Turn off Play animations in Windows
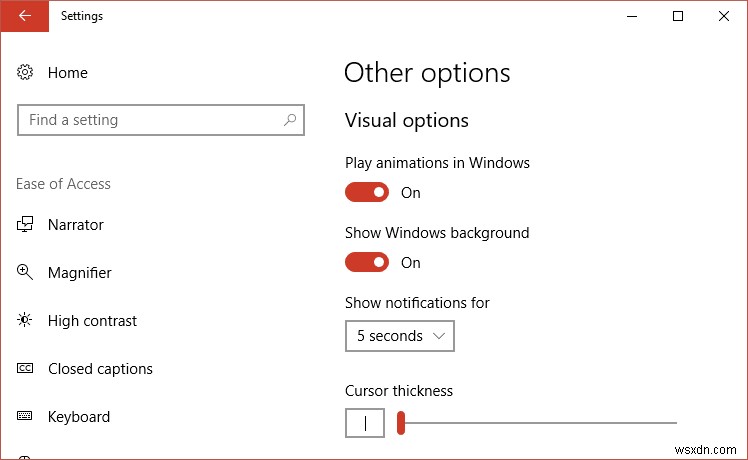 pos(367,192)
